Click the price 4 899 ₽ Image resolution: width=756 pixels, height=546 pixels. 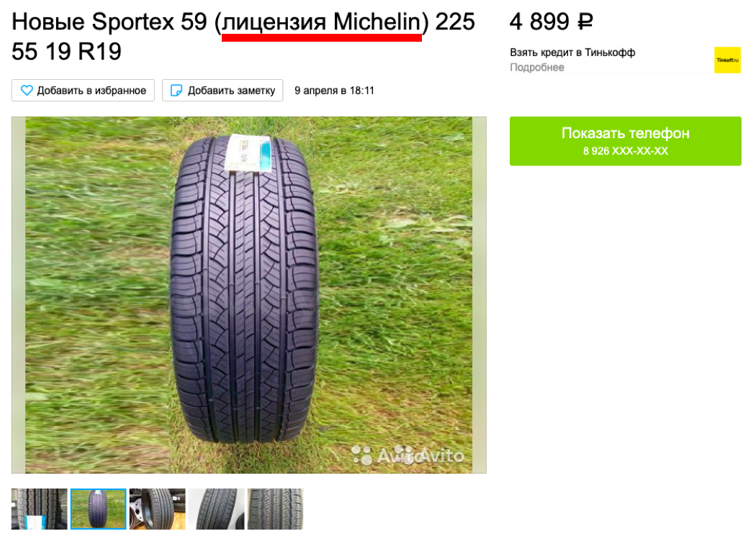pos(551,22)
